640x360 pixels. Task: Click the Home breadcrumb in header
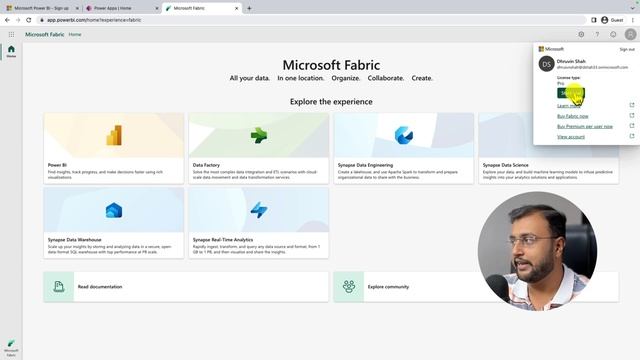(x=75, y=35)
